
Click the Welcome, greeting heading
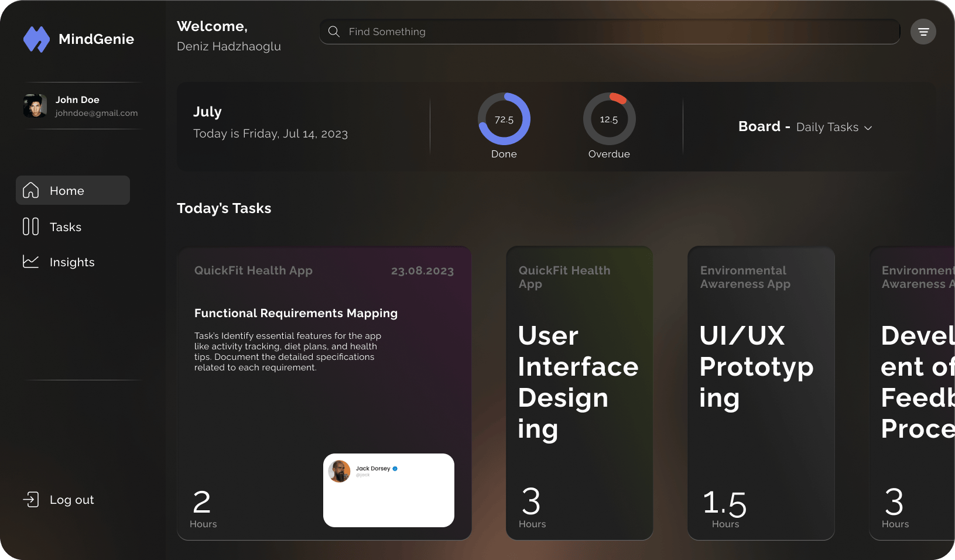coord(212,26)
